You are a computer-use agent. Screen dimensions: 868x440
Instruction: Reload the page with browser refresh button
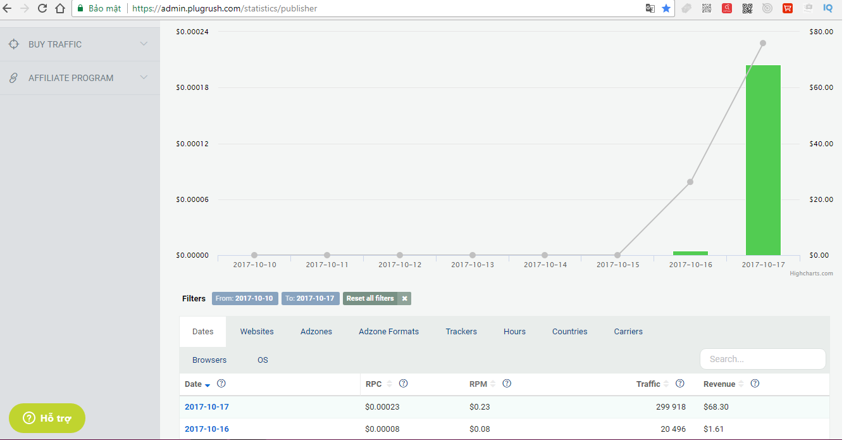pos(42,8)
